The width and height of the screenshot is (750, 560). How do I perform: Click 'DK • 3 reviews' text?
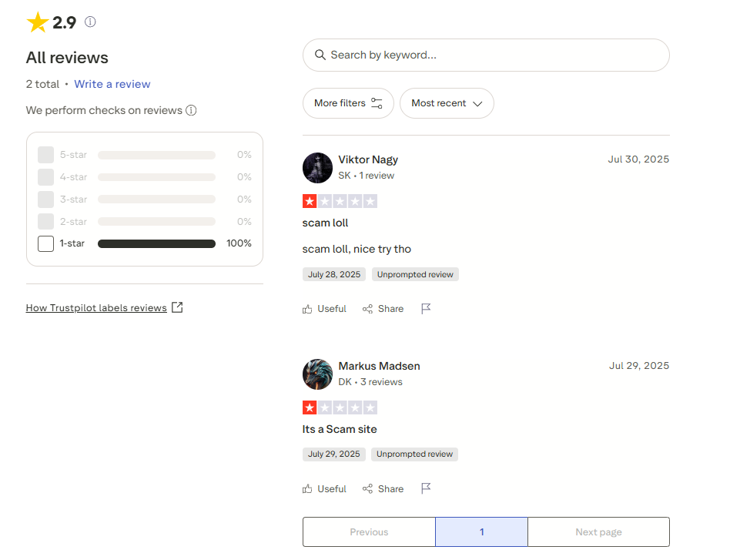point(370,382)
